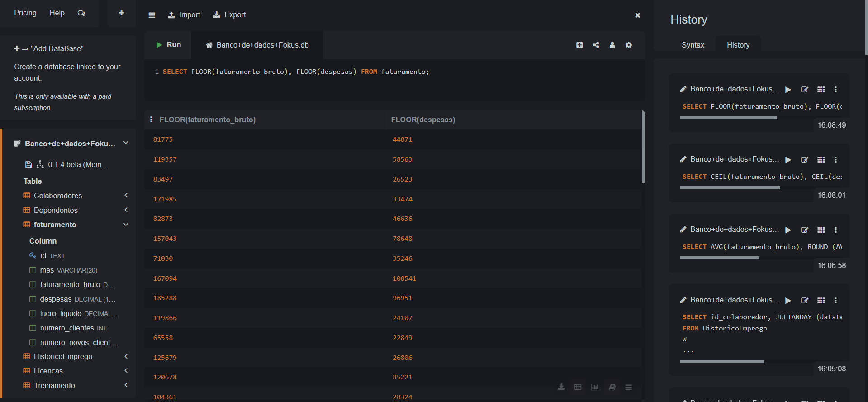Collapse the Banco+de+dados+Foku... database chevron
This screenshot has width=868, height=402.
click(126, 143)
